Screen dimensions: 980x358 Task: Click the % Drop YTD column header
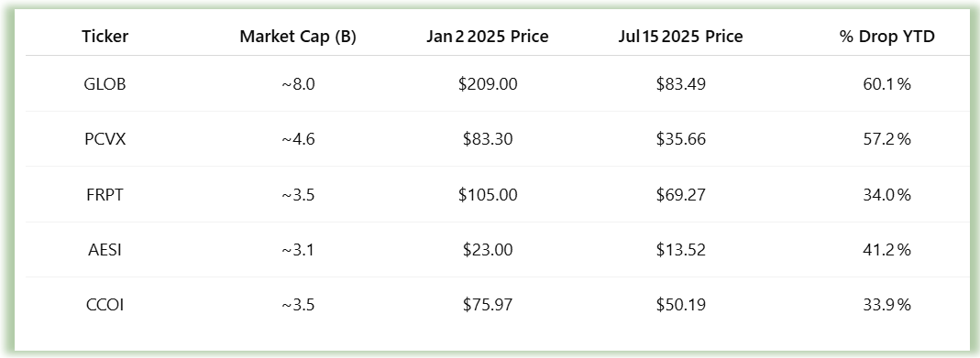tap(886, 37)
